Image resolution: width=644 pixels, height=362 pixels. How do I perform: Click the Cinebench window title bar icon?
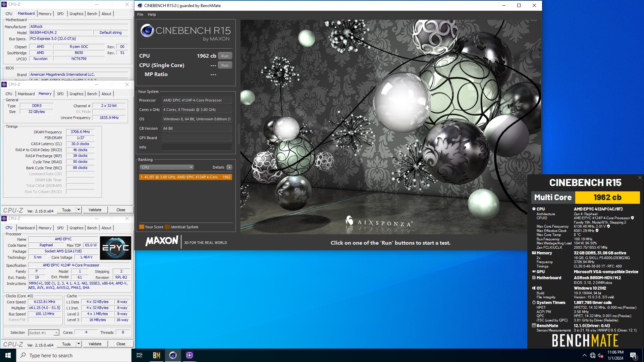point(140,5)
